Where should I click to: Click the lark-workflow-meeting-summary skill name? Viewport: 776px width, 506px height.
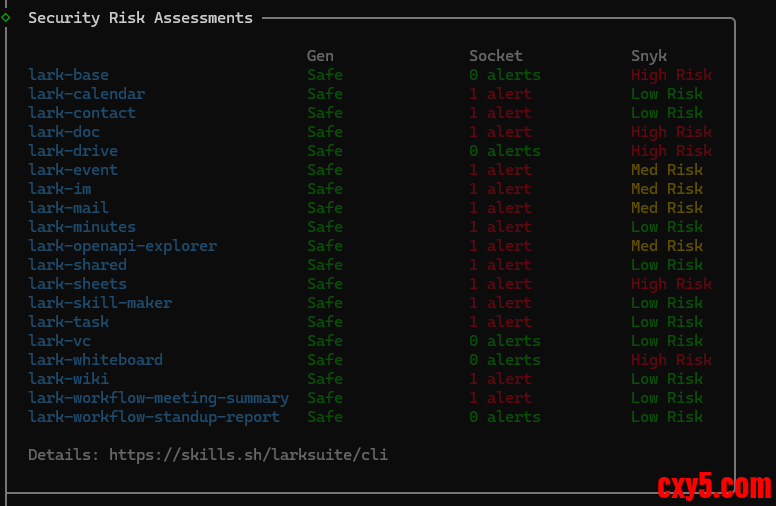pyautogui.click(x=158, y=398)
